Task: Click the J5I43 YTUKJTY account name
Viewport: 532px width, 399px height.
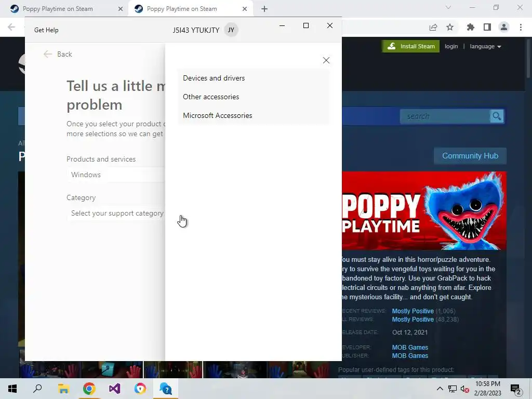Action: (196, 30)
